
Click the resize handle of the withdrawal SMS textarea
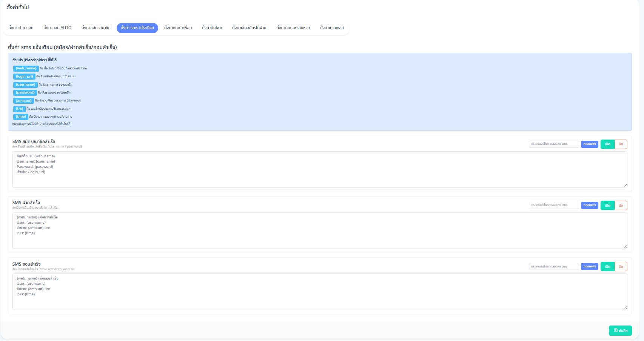[625, 308]
